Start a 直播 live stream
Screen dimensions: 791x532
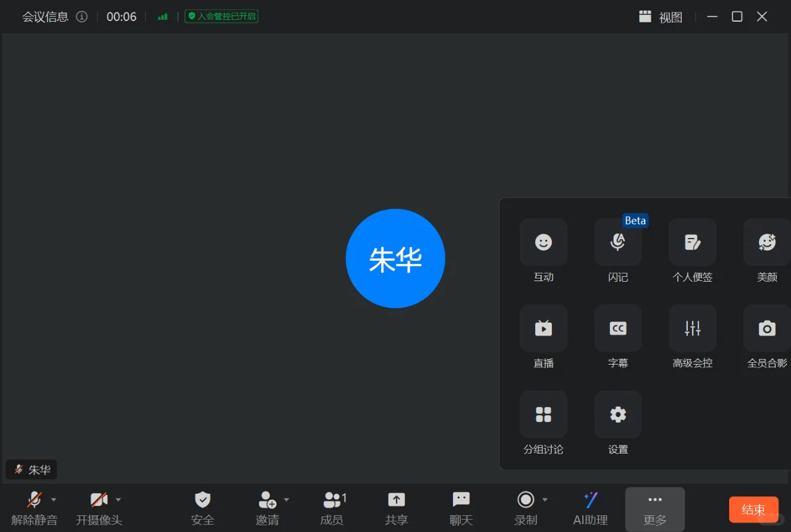pyautogui.click(x=543, y=338)
